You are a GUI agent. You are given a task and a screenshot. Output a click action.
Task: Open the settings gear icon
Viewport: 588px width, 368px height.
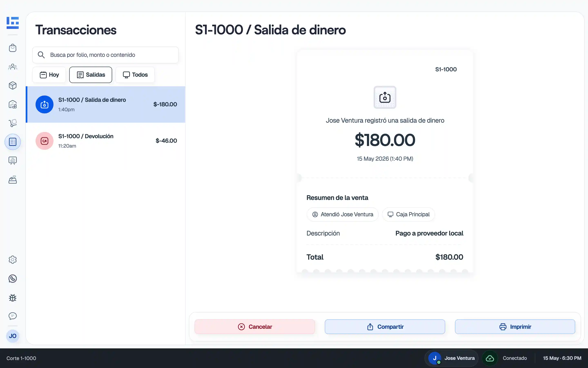(x=13, y=260)
